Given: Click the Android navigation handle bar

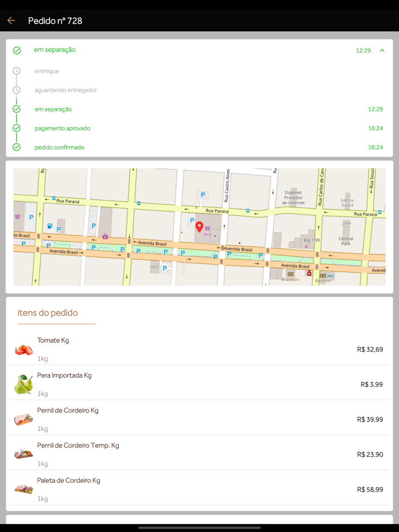Looking at the screenshot, I should pyautogui.click(x=199, y=527).
